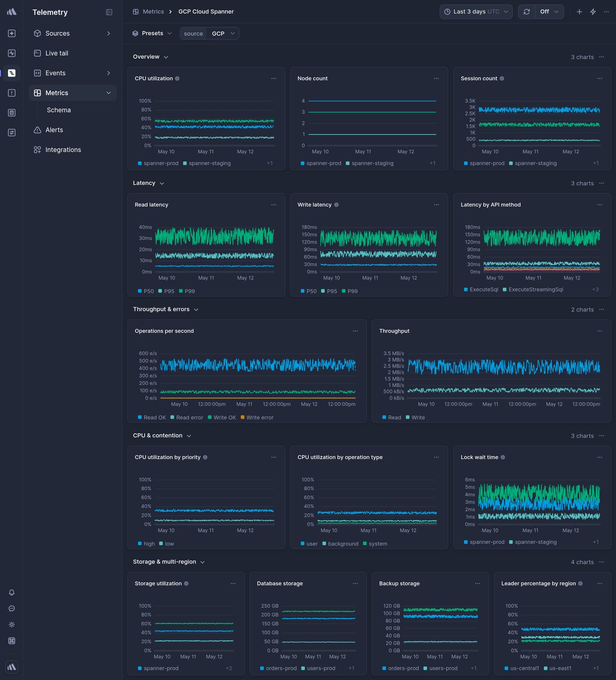Click info icon beside Lock wait time
Screen dimensions: 616x680
pos(503,458)
